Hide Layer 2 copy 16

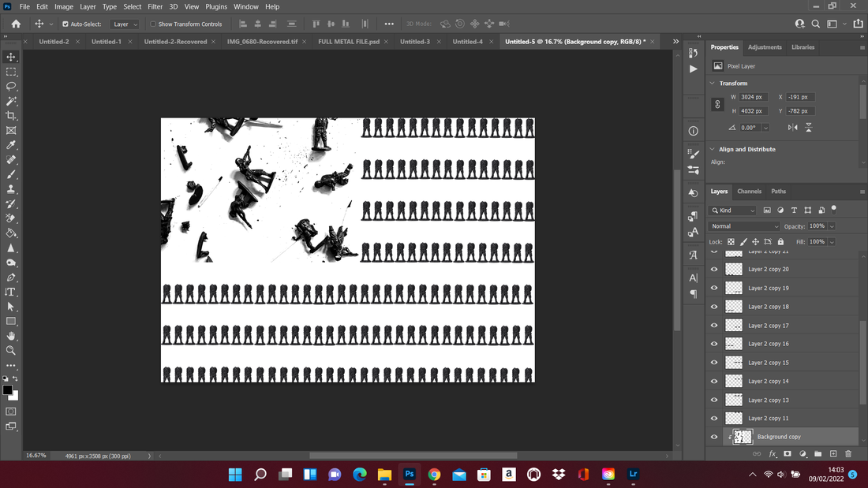click(x=714, y=344)
